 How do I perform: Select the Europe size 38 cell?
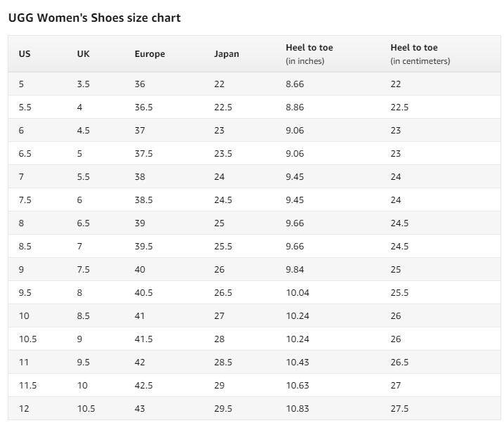click(140, 177)
